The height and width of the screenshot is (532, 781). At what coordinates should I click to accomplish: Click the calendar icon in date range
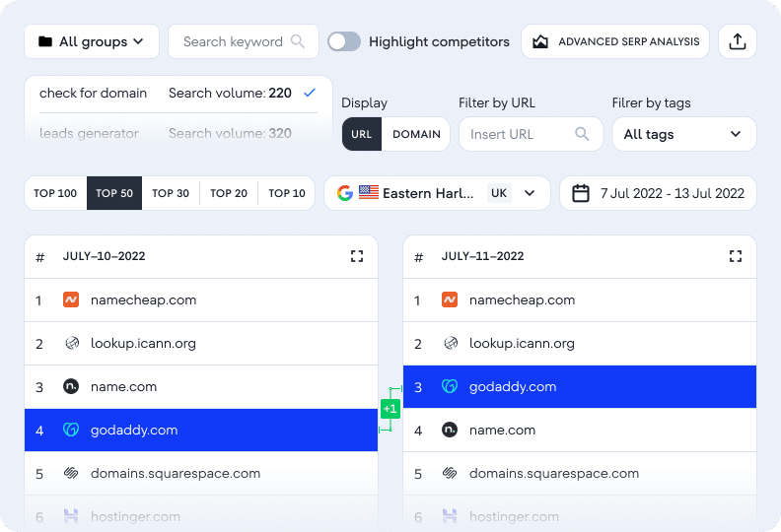(x=581, y=193)
